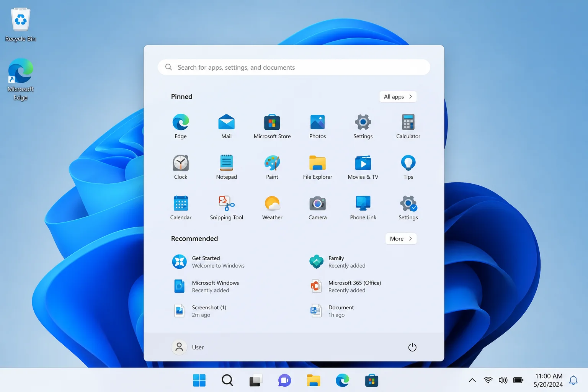Open Family recommended app
Viewport: 588px width, 392px height.
[338, 262]
